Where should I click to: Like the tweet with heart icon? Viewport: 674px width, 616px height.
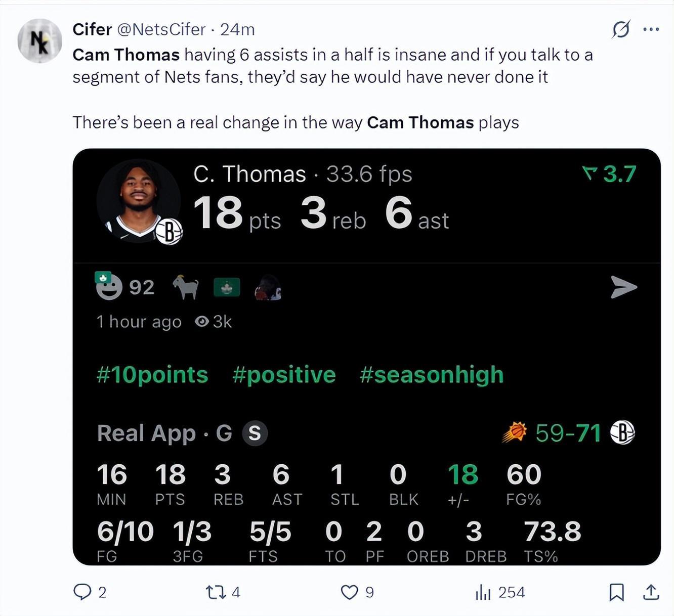tap(349, 592)
